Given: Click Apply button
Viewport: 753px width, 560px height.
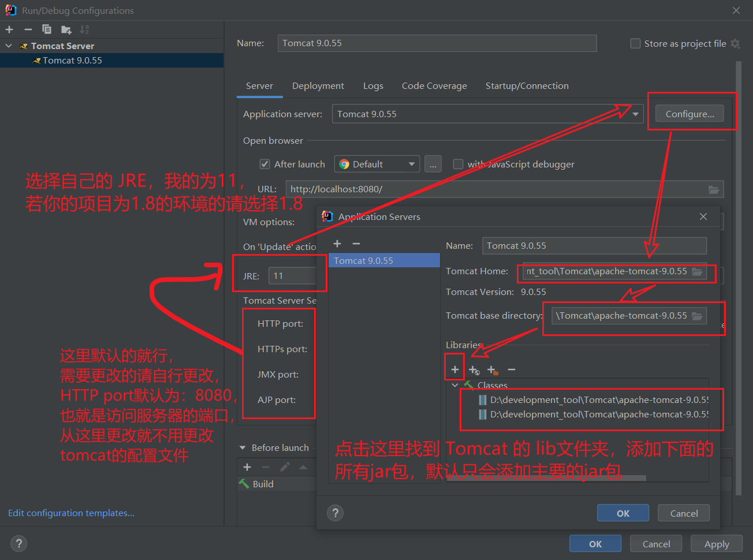Looking at the screenshot, I should click(717, 544).
